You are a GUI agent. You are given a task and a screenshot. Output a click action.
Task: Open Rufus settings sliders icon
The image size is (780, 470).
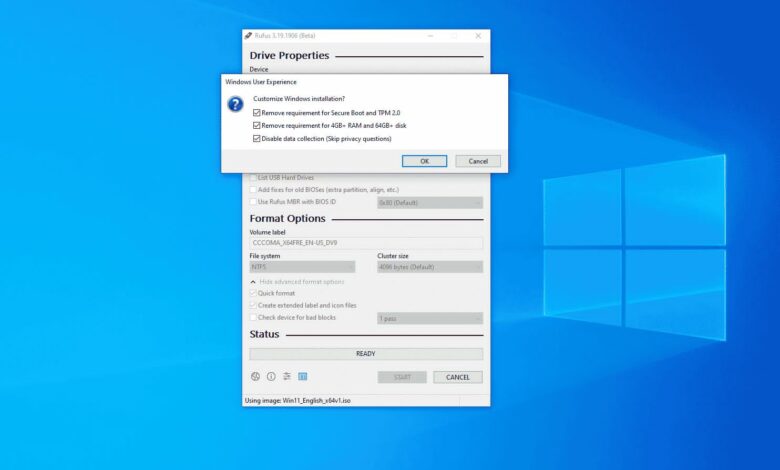tap(286, 377)
